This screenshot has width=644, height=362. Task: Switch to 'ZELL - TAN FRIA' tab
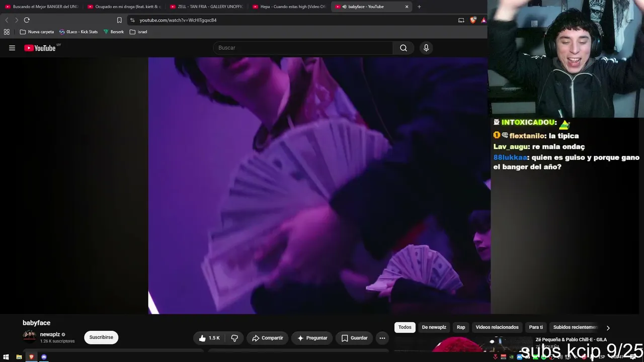click(x=206, y=7)
